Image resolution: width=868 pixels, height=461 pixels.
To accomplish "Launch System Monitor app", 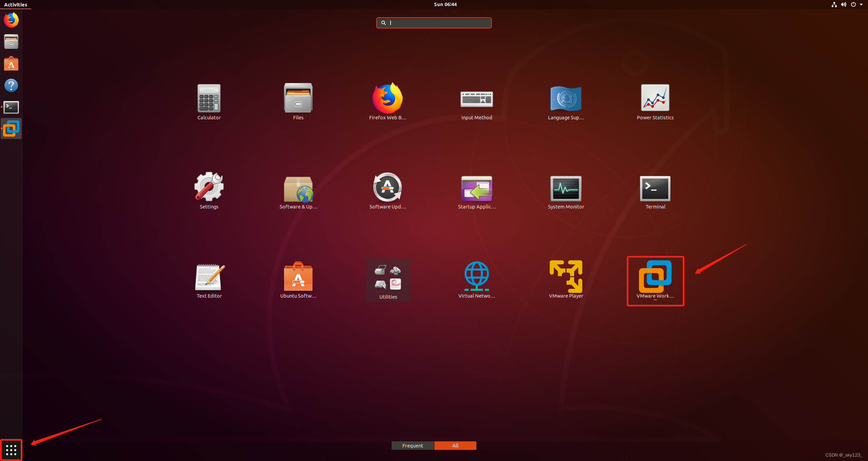I will 566,189.
